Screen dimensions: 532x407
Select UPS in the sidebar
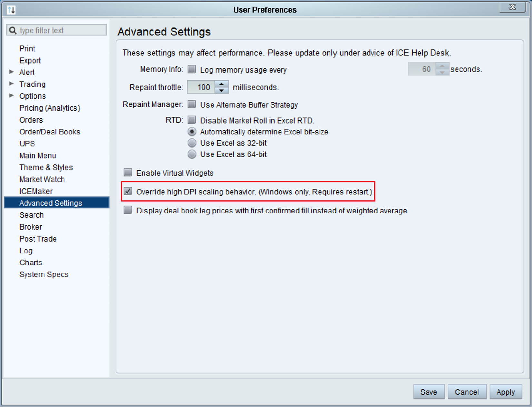tap(27, 144)
